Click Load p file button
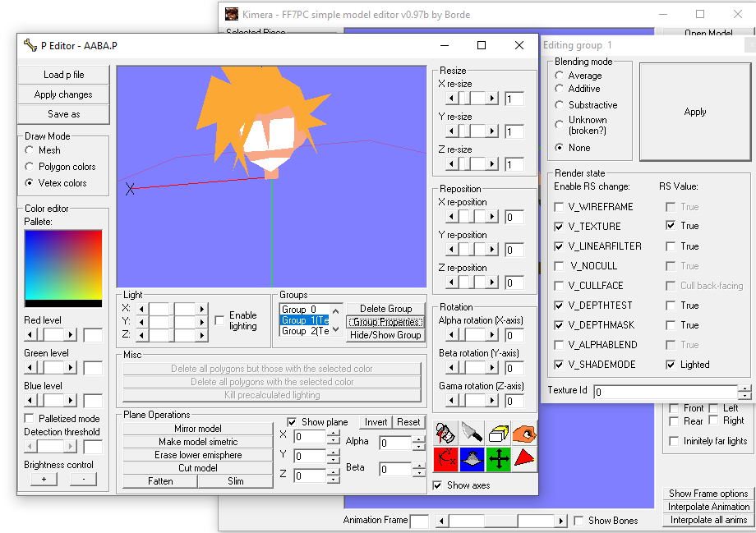Viewport: 756px width, 533px height. 63,75
